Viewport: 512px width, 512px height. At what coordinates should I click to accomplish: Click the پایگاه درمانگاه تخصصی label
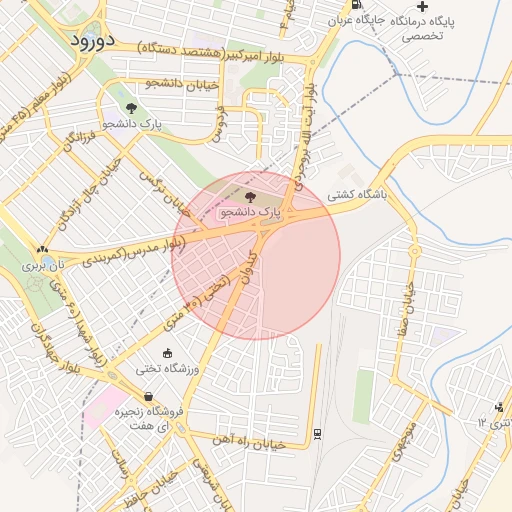(x=422, y=28)
